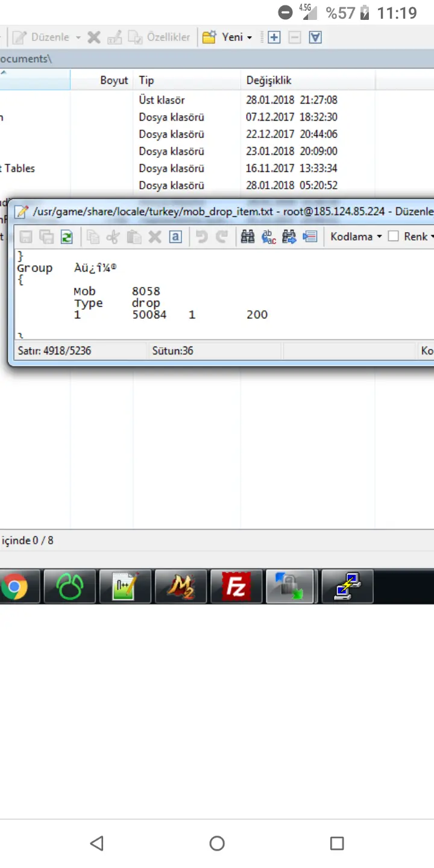
Task: Open the Düzenle dropdown arrow
Action: pos(78,37)
